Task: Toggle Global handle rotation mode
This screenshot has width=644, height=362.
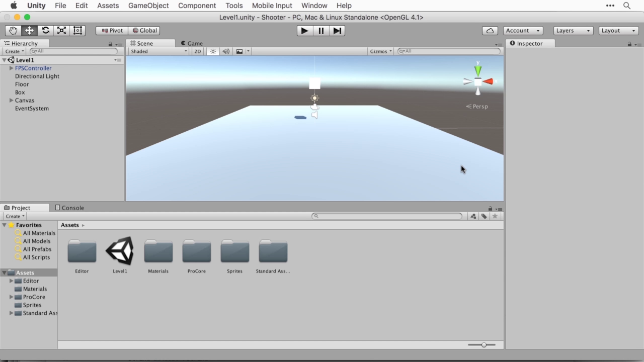Action: pos(144,31)
